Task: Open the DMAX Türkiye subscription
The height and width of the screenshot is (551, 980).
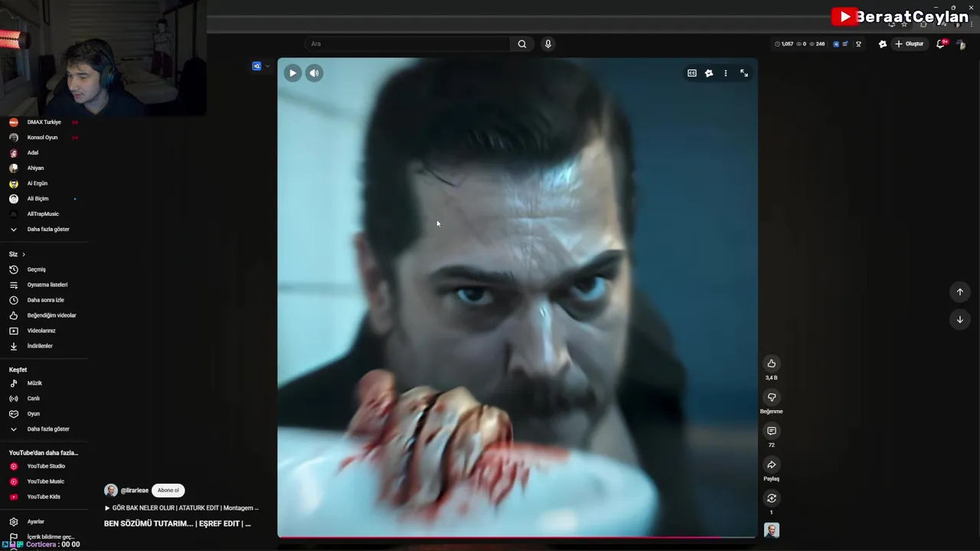Action: [x=44, y=122]
